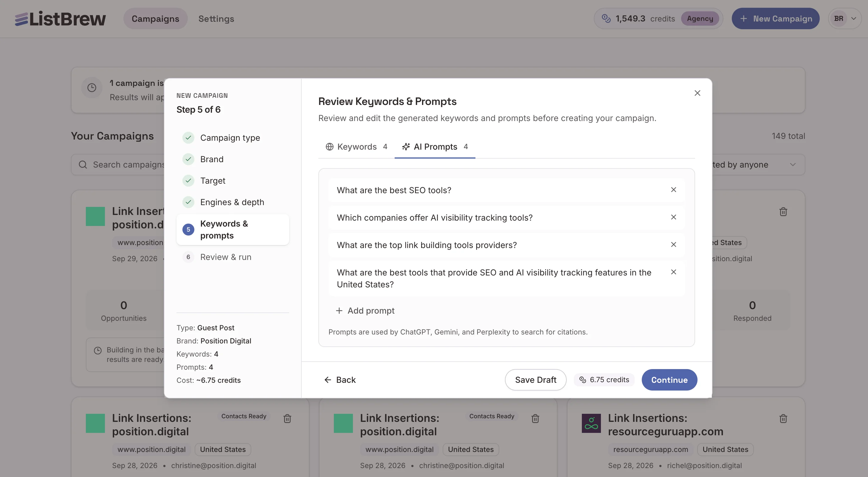Continue to the next step
The width and height of the screenshot is (868, 477).
[669, 380]
